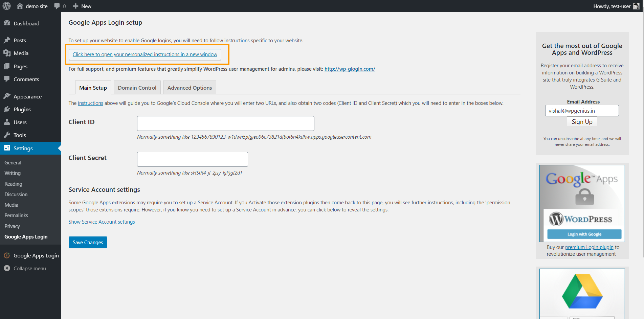Open Reading settings submenu
The image size is (644, 319).
(x=13, y=184)
